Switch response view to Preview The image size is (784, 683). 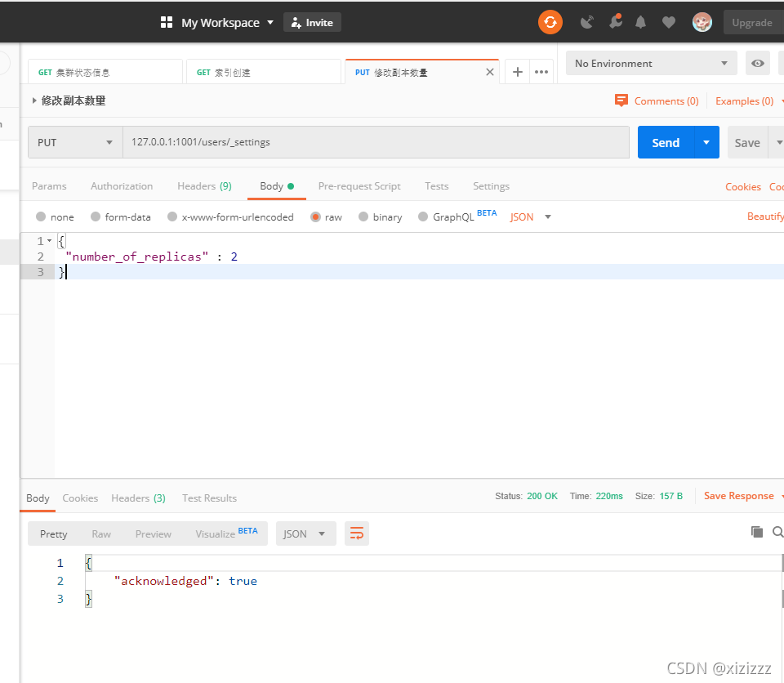(x=153, y=533)
